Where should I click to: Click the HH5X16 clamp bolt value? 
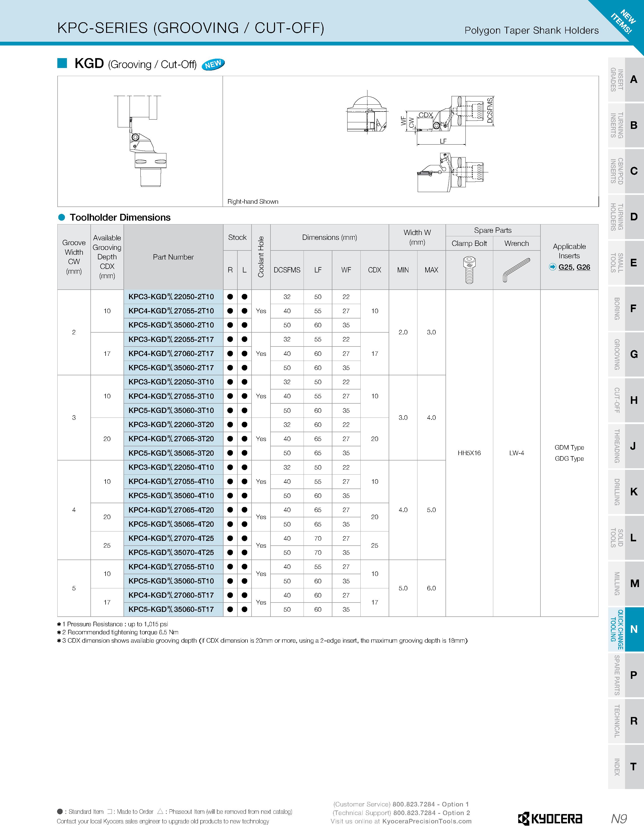469,453
